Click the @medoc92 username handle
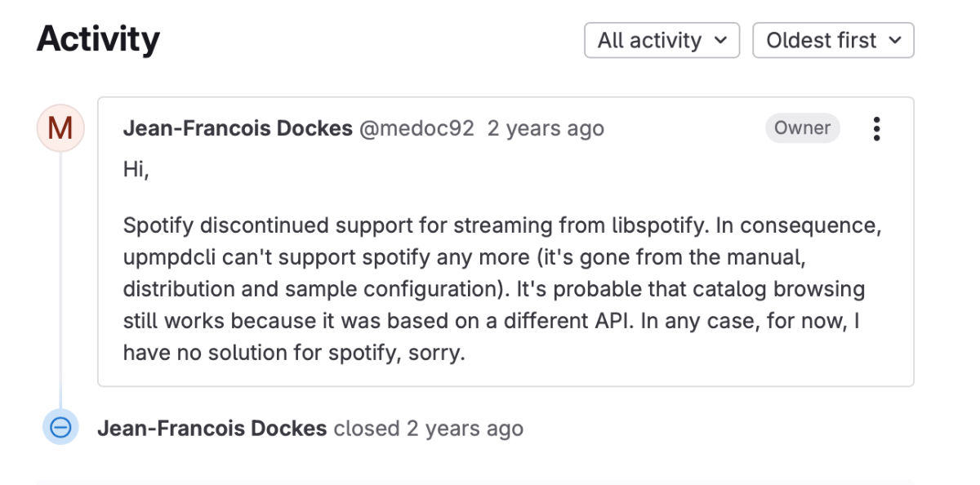 click(x=416, y=129)
